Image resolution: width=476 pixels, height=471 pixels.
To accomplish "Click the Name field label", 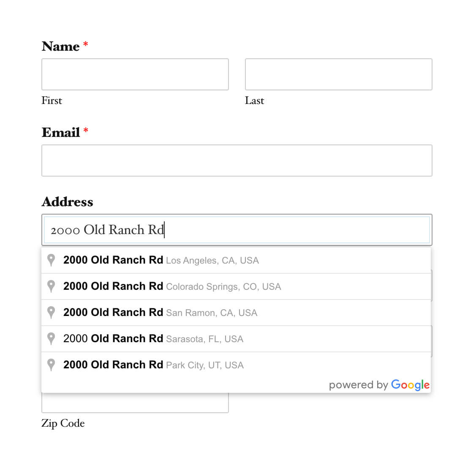I will [61, 46].
